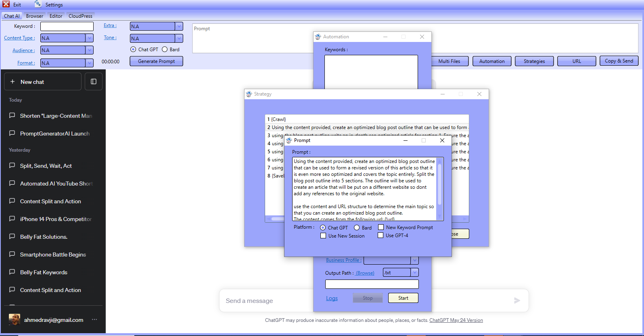644x336 pixels.
Task: Click chat icon beside Split, Send, Wait, Act
Action: pos(12,165)
